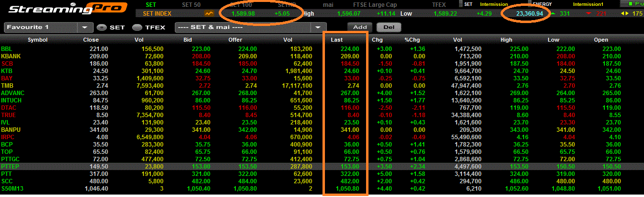
Task: Sort by the %Chg column header
Action: point(412,40)
